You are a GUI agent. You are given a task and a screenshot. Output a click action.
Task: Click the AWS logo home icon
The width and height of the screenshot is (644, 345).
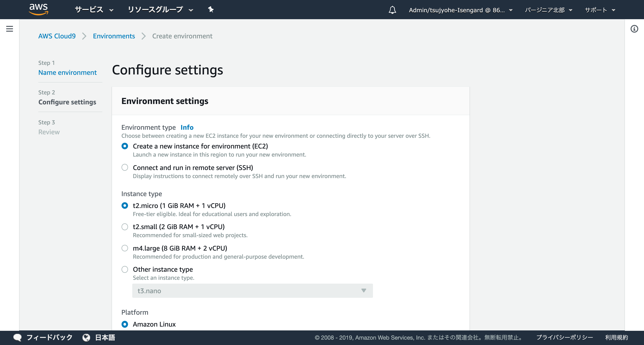pos(38,10)
